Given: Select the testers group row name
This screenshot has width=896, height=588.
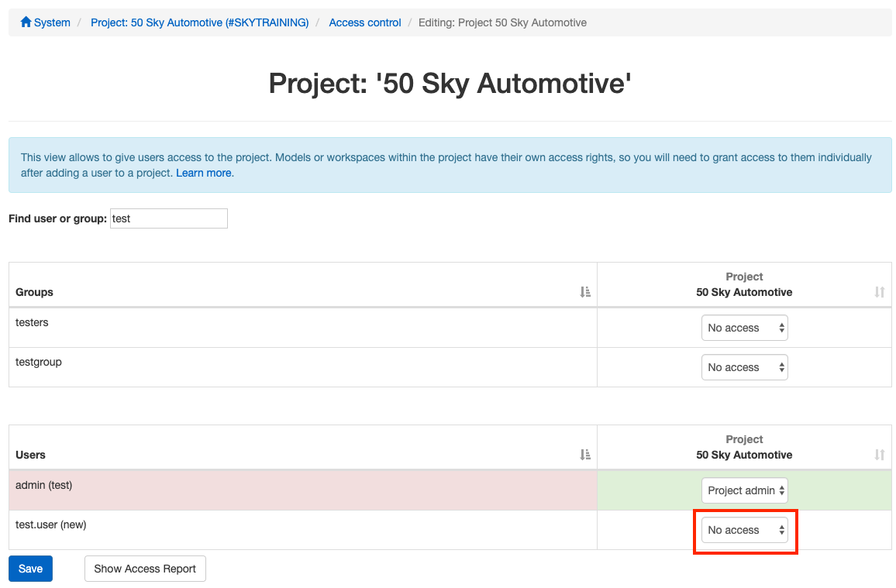Looking at the screenshot, I should pyautogui.click(x=32, y=322).
